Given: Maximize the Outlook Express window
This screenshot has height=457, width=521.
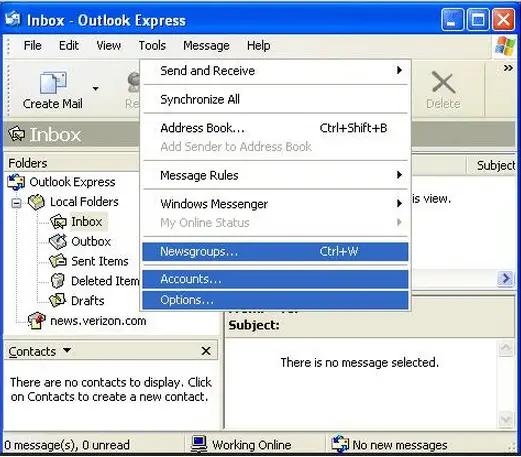Looking at the screenshot, I should tap(478, 20).
